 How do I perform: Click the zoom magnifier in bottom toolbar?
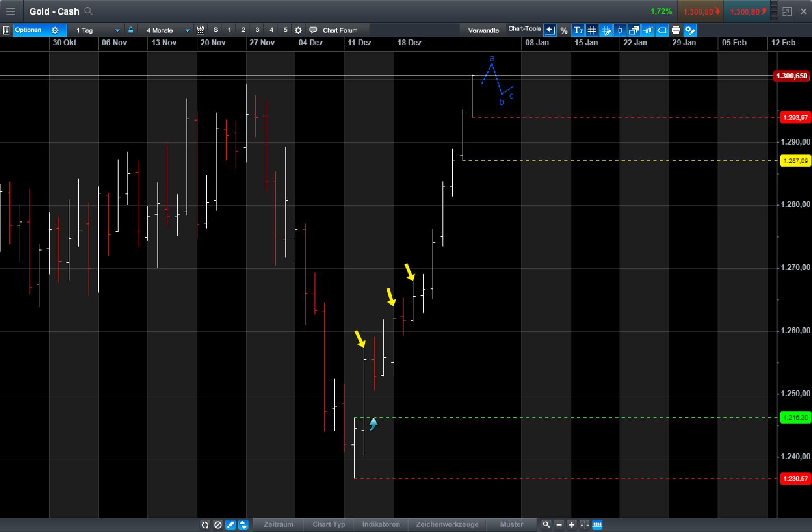pos(546,525)
